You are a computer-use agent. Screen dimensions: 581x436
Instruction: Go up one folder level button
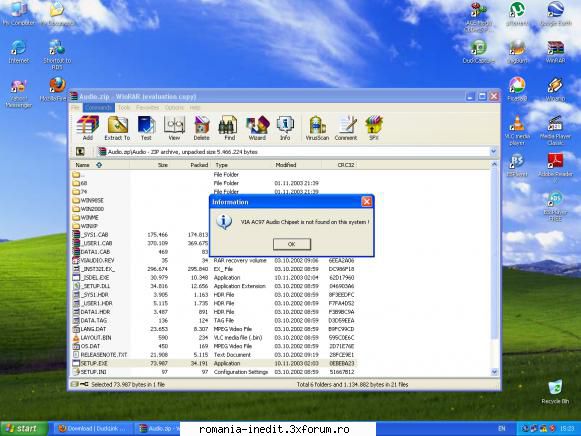(x=80, y=152)
